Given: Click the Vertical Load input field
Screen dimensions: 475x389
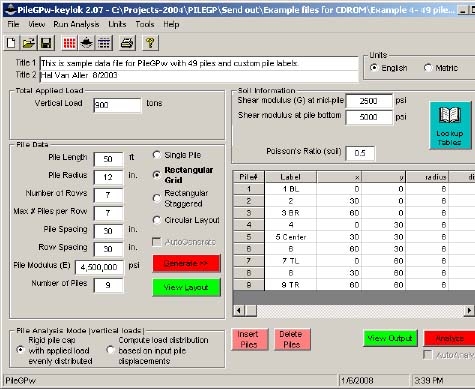Looking at the screenshot, I should point(117,105).
